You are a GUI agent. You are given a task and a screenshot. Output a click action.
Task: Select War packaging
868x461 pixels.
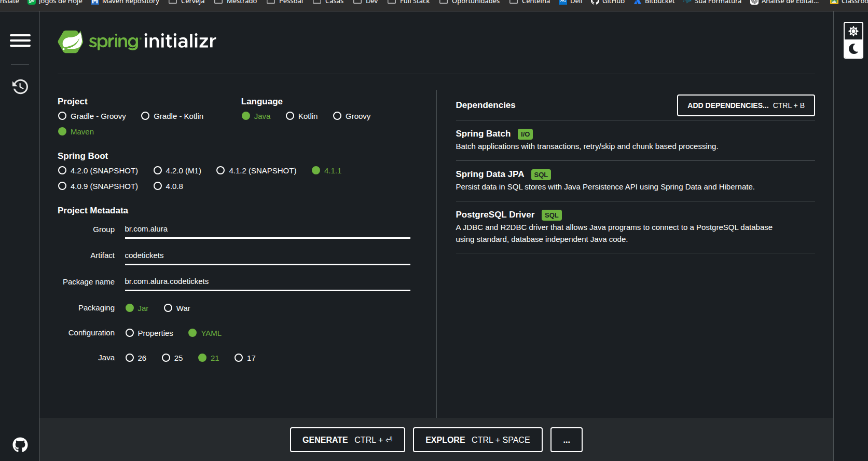tap(177, 308)
